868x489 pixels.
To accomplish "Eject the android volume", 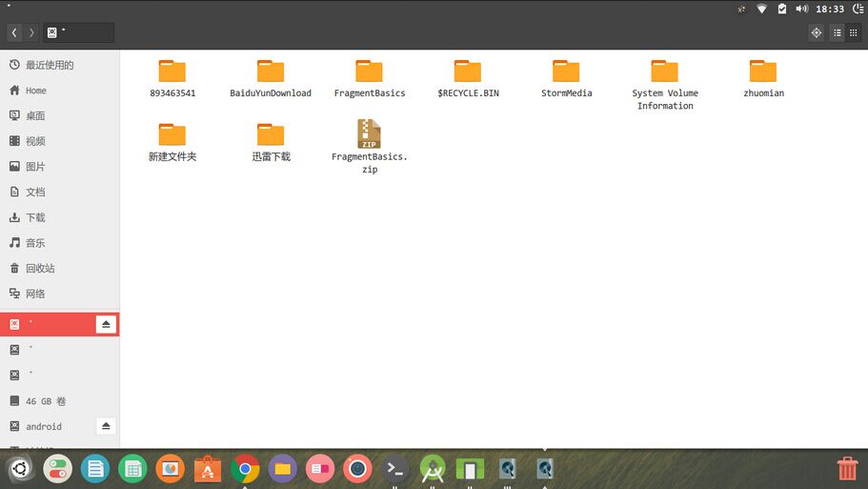I will pyautogui.click(x=106, y=426).
